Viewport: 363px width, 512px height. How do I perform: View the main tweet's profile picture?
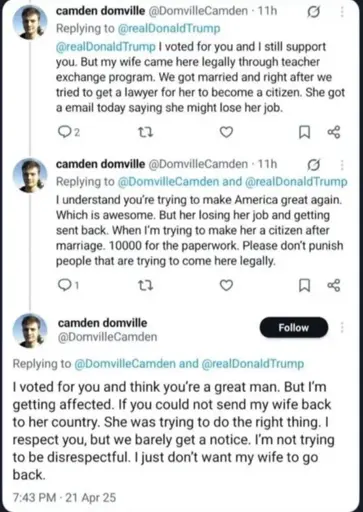click(x=30, y=330)
